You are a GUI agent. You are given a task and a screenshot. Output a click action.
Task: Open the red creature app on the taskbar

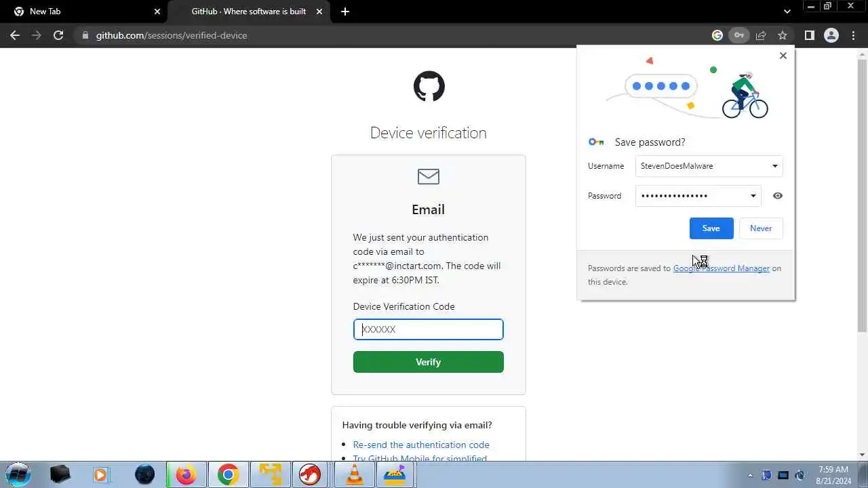point(311,474)
